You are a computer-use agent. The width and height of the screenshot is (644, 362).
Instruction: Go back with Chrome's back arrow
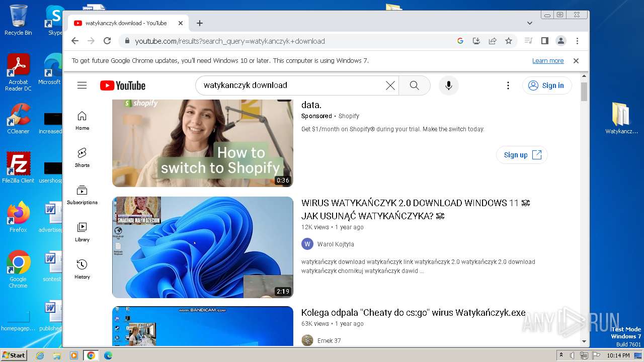tap(75, 41)
